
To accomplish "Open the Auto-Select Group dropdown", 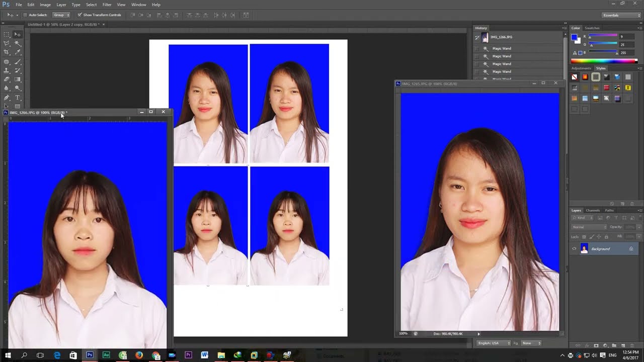I will pos(61,15).
